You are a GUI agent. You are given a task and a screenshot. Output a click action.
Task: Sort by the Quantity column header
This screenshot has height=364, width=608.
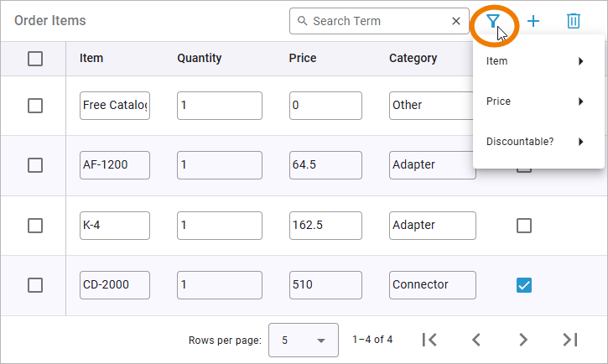pos(200,59)
